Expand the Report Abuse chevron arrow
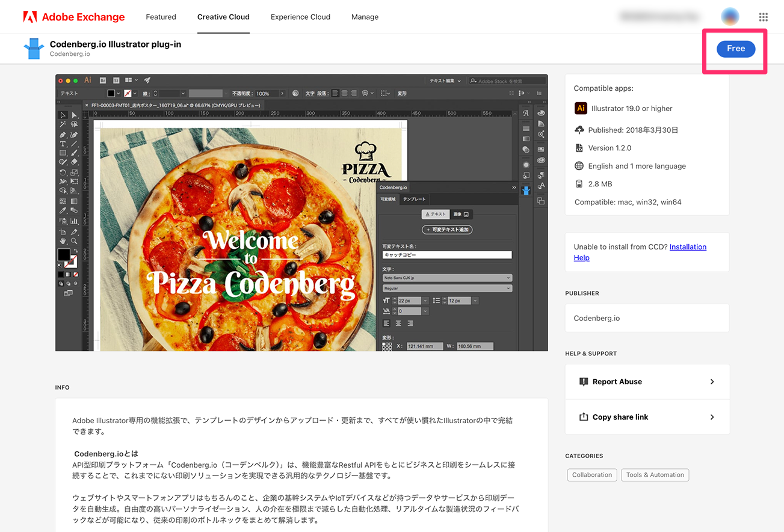This screenshot has height=532, width=784. (712, 382)
